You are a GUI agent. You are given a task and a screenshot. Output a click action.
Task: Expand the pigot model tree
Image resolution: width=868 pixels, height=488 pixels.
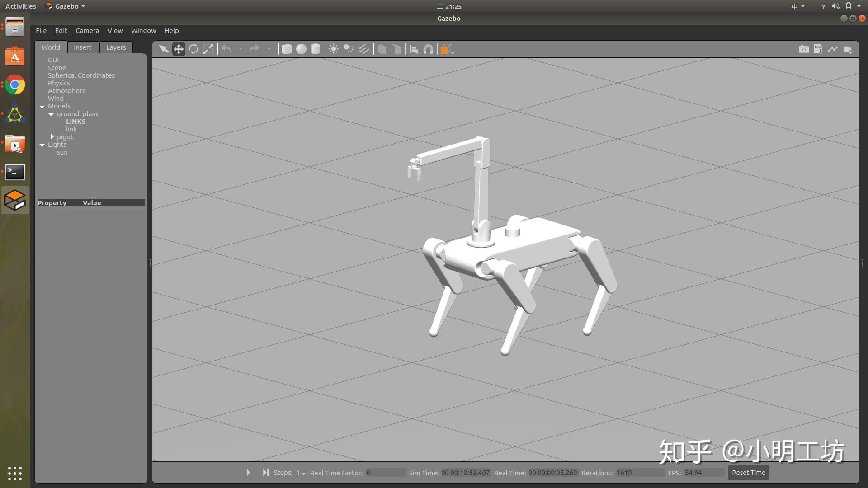click(52, 136)
